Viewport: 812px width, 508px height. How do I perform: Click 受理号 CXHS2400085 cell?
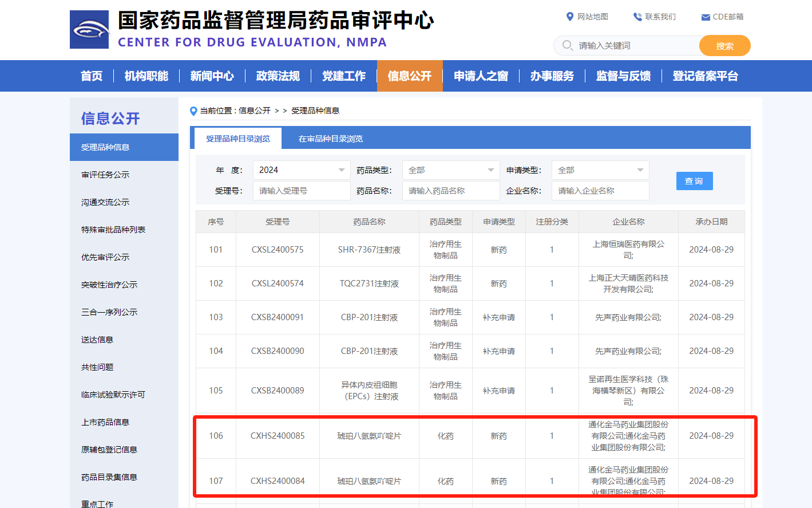coord(278,436)
